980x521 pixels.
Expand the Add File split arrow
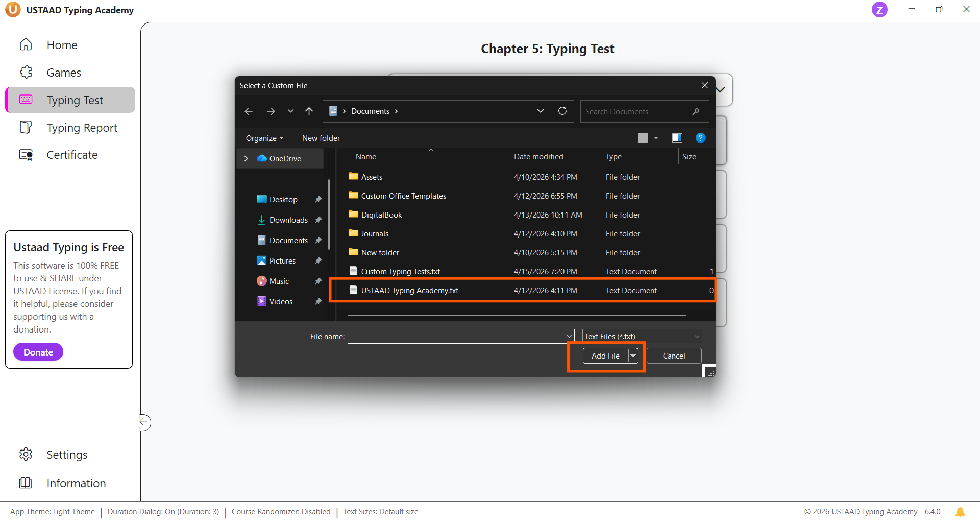[x=633, y=356]
